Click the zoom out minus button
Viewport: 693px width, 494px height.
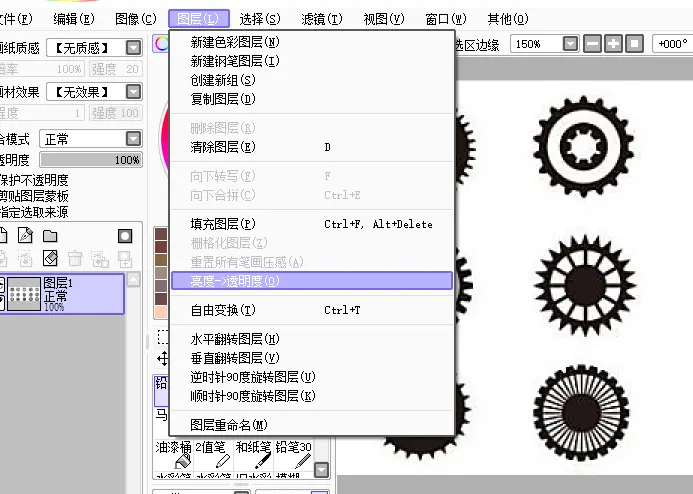coord(592,44)
